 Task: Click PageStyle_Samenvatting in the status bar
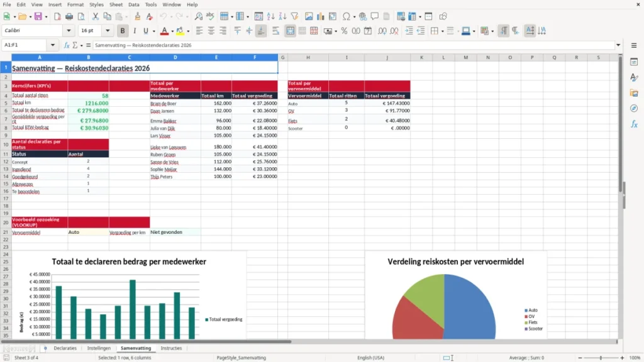241,358
